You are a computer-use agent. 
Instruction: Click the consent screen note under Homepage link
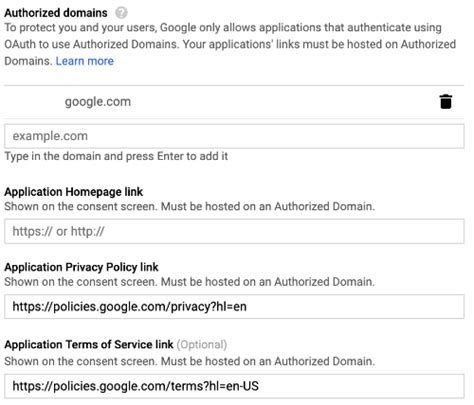tap(189, 207)
